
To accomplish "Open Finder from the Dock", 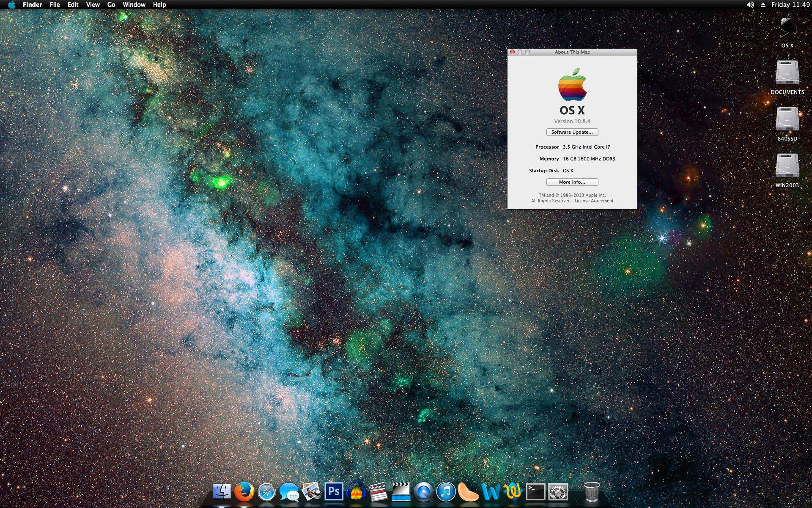I will click(222, 492).
